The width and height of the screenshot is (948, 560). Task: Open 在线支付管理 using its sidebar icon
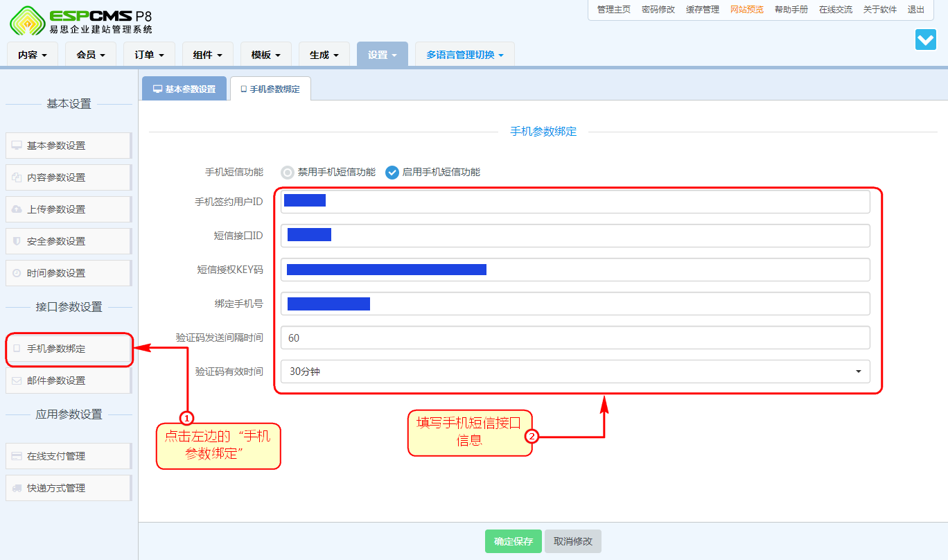click(x=17, y=456)
